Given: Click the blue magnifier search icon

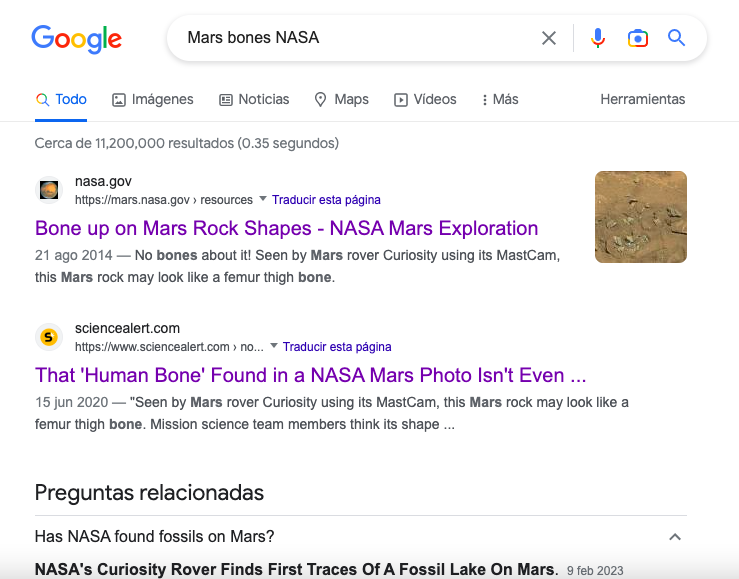Looking at the screenshot, I should 676,38.
